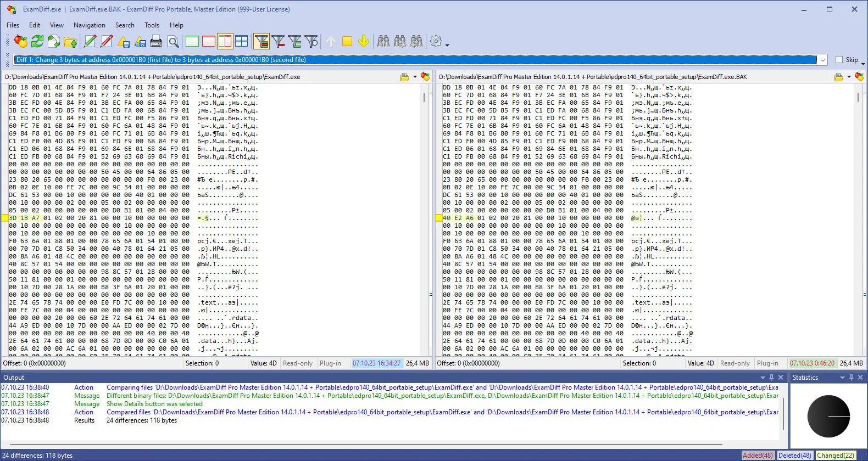Click the find previous binoculars icon

coord(416,41)
